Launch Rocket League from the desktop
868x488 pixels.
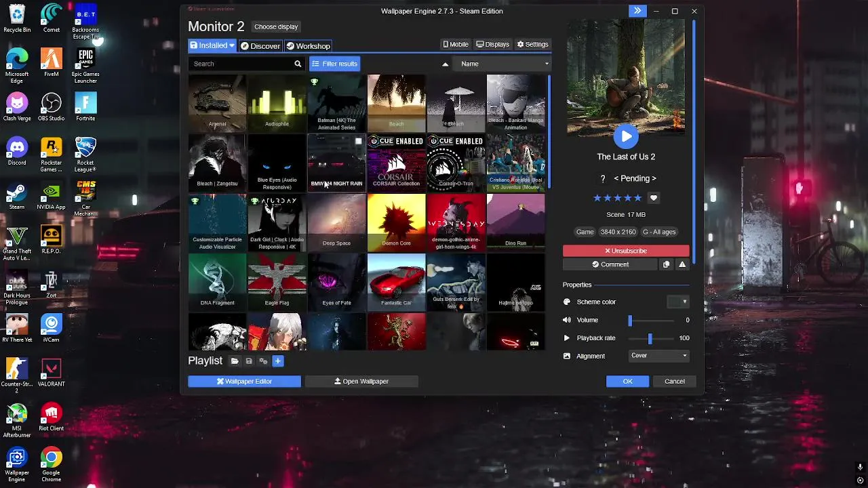click(x=85, y=155)
